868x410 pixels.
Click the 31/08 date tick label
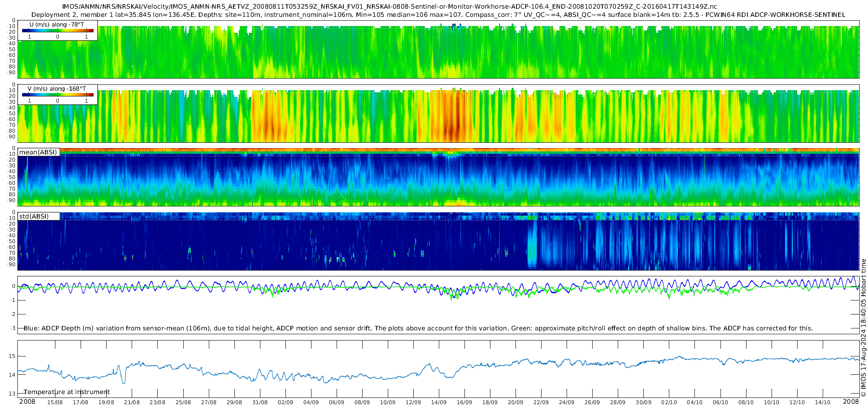(259, 402)
